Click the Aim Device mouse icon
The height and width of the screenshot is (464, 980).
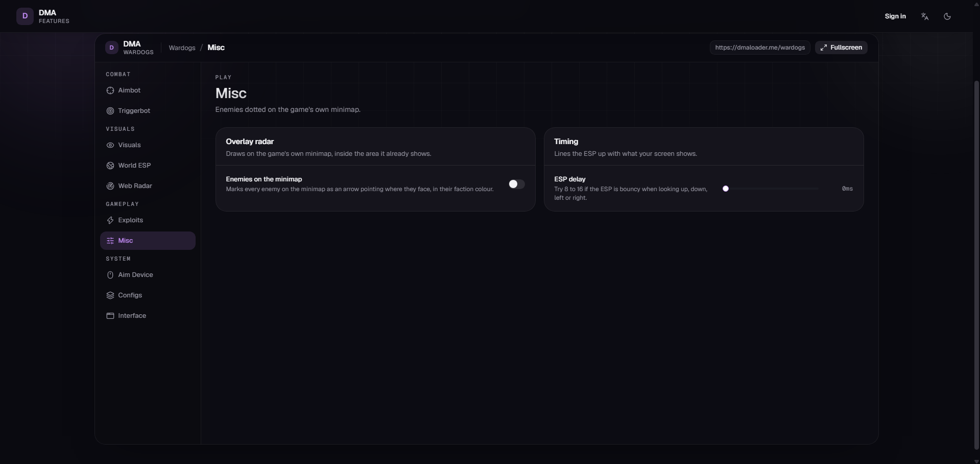pyautogui.click(x=110, y=275)
